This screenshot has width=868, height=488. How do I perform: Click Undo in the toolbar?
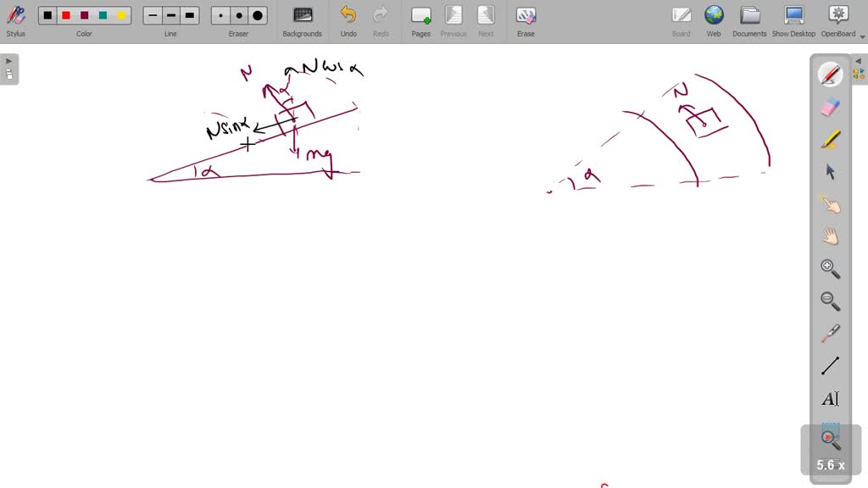(348, 20)
